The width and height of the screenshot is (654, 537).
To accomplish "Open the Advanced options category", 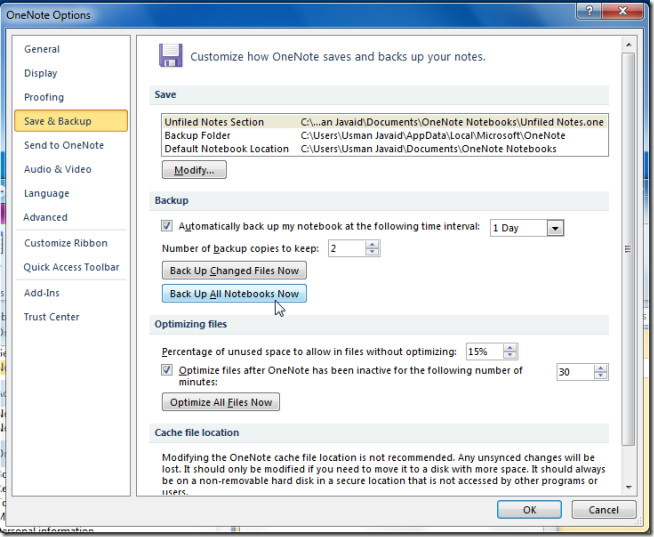I will (x=45, y=217).
